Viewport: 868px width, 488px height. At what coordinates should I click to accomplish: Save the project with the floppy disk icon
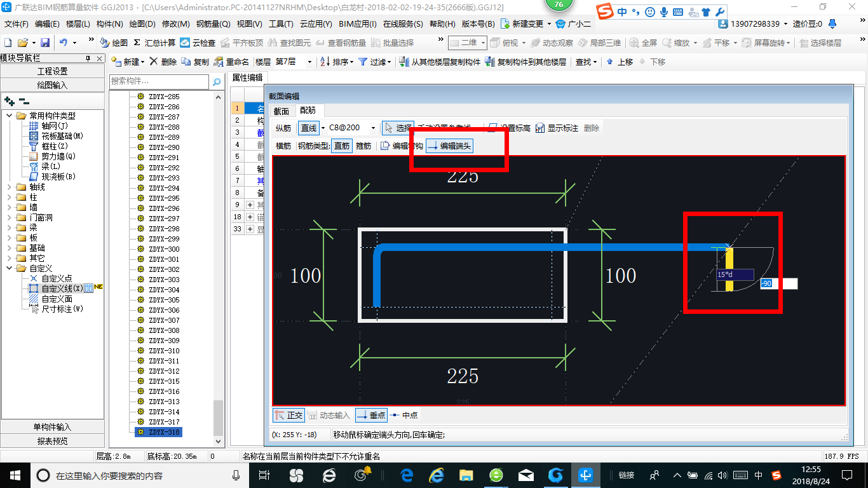point(45,43)
